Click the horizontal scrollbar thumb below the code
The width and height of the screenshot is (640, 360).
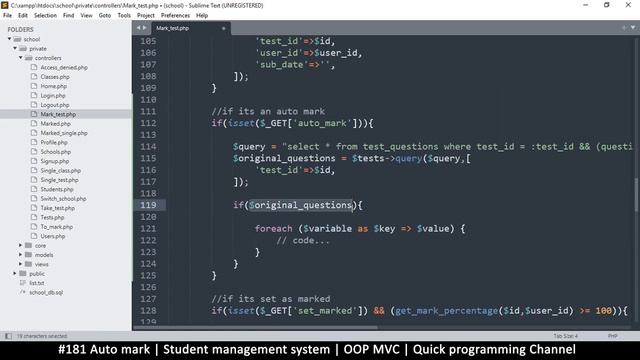tap(255, 327)
